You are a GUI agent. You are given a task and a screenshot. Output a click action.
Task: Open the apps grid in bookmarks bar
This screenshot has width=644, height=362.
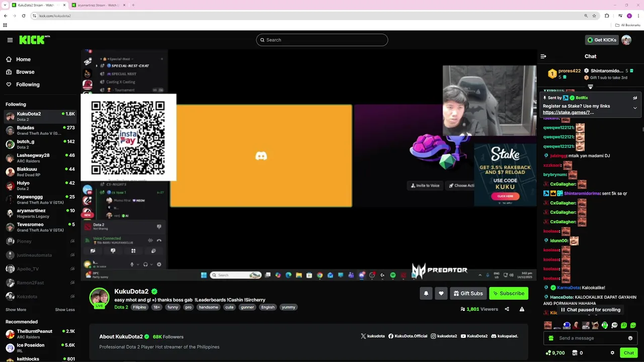pos(5,25)
